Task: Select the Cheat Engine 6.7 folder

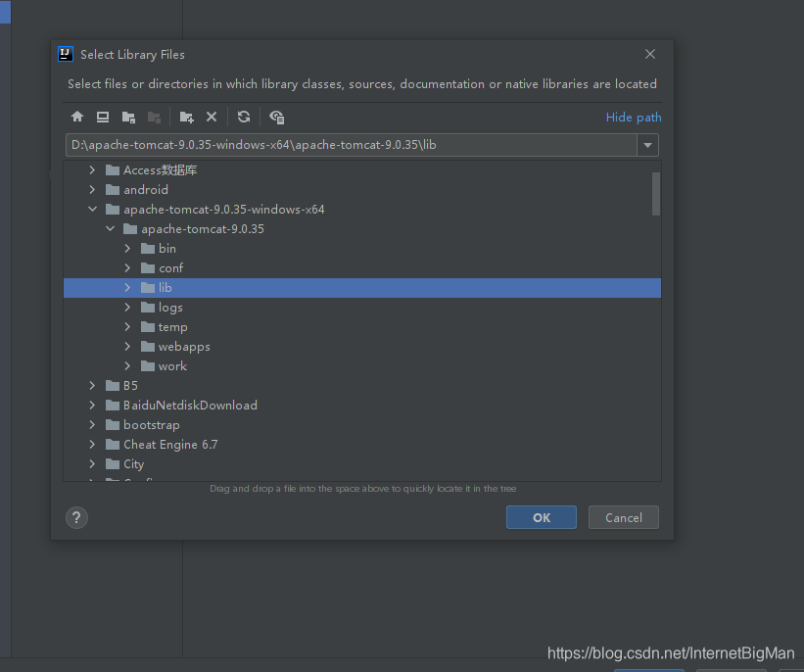Action: [362, 444]
